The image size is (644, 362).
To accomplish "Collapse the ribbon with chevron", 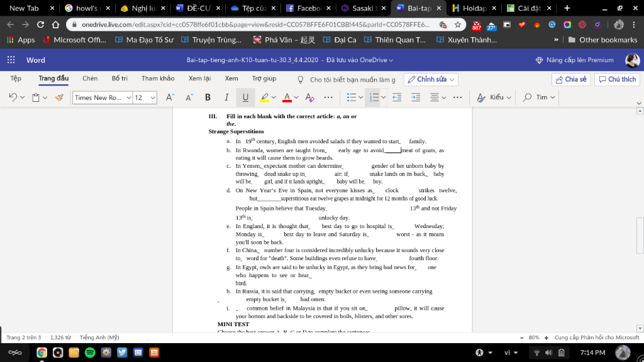I will point(639,104).
